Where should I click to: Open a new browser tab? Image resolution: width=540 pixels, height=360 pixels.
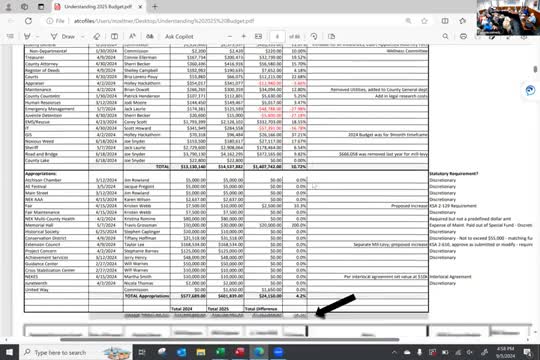(x=155, y=7)
